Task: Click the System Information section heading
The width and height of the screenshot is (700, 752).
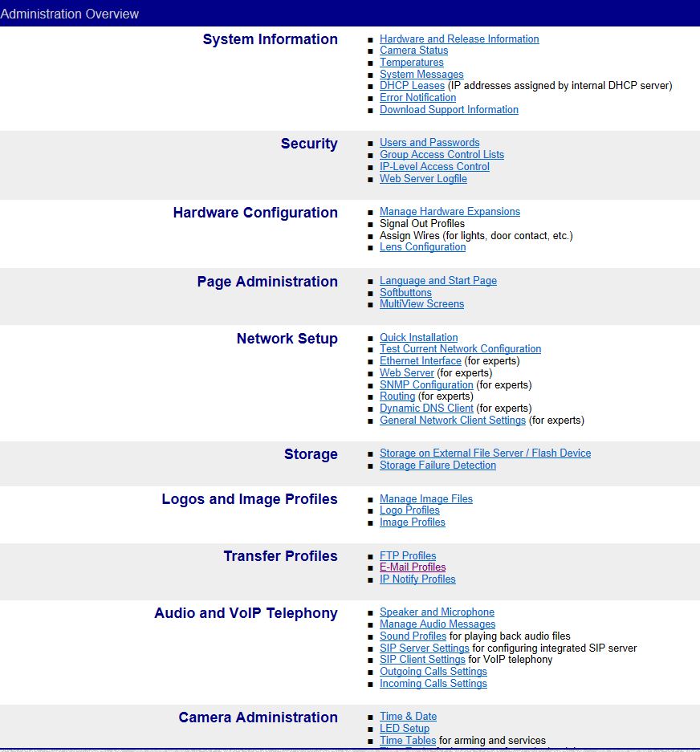Action: [x=270, y=39]
